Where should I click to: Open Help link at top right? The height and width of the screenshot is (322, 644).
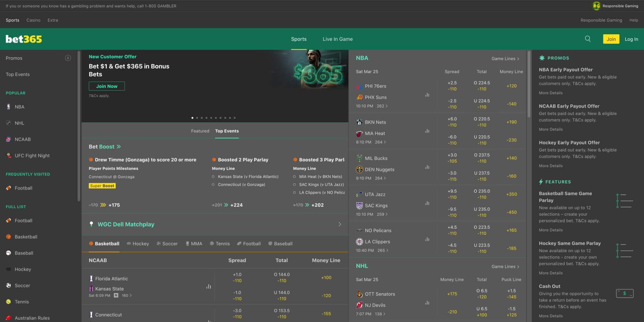(633, 20)
